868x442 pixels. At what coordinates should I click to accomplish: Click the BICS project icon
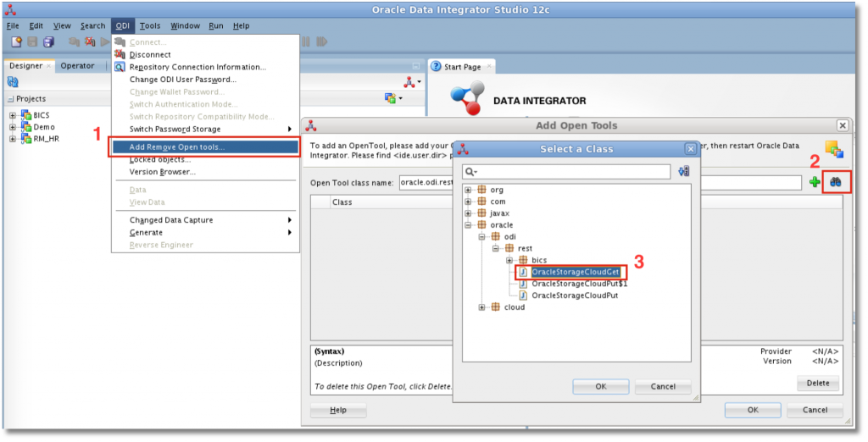[x=26, y=115]
